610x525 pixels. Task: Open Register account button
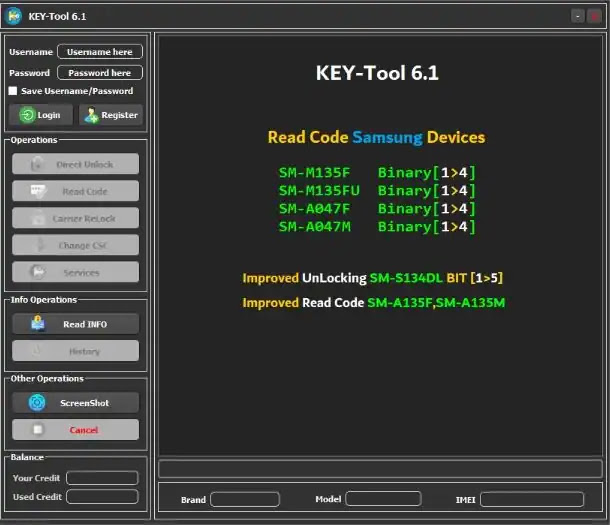pyautogui.click(x=111, y=115)
